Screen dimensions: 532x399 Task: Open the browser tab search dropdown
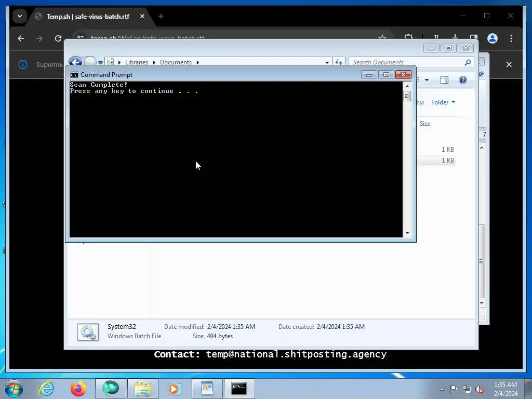tap(20, 16)
